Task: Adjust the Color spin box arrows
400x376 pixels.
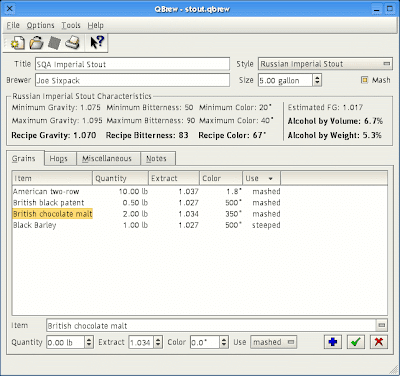Action: pos(224,342)
